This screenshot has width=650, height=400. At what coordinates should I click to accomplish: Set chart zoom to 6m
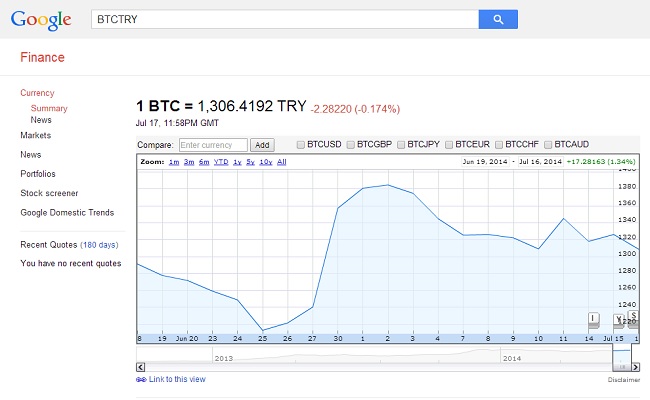coord(204,162)
